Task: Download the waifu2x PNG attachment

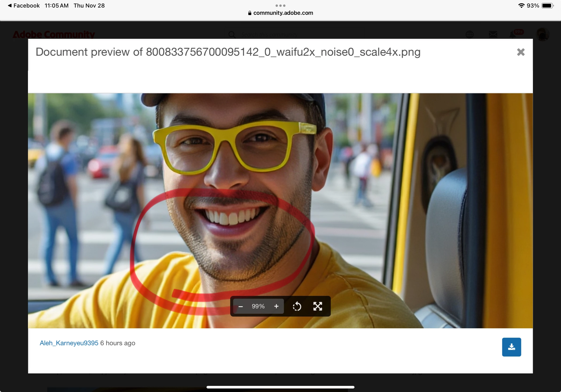Action: pos(511,347)
